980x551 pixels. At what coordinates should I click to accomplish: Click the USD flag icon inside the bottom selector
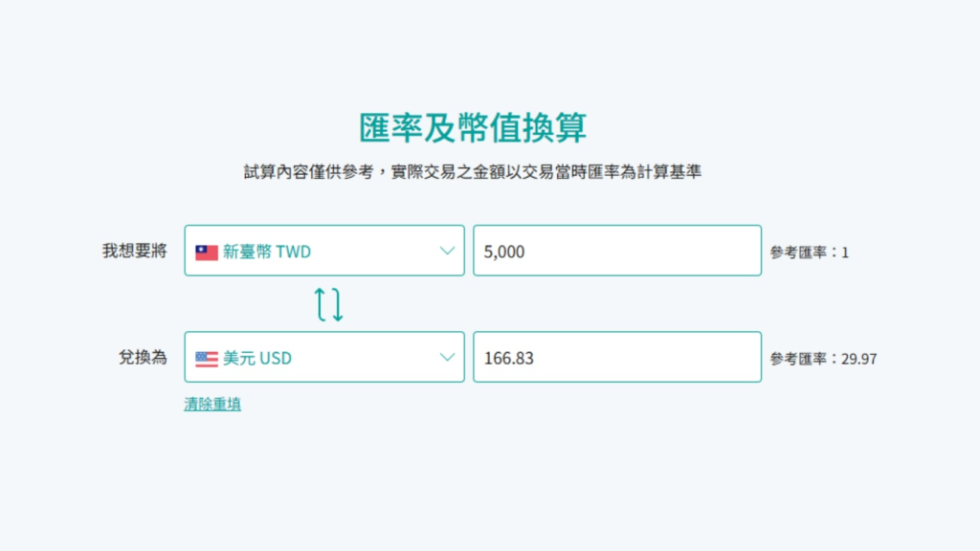205,357
